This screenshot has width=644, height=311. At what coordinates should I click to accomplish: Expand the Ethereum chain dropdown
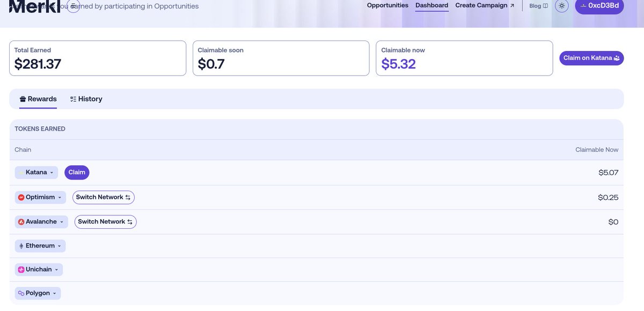pos(40,245)
